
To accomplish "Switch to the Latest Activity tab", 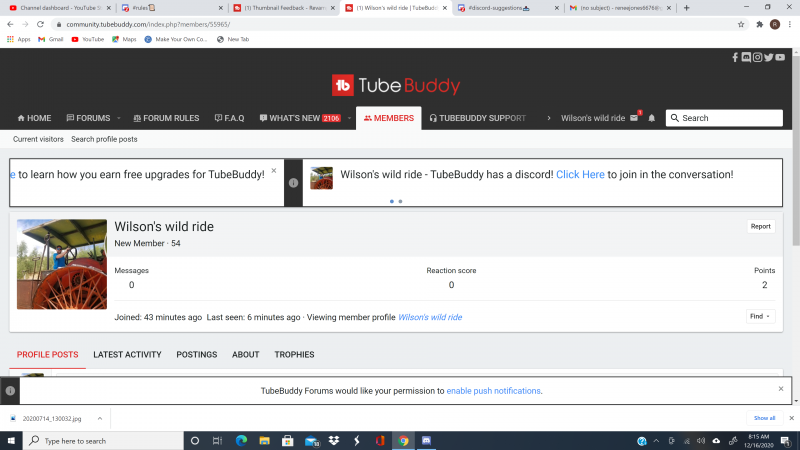I will pyautogui.click(x=127, y=355).
